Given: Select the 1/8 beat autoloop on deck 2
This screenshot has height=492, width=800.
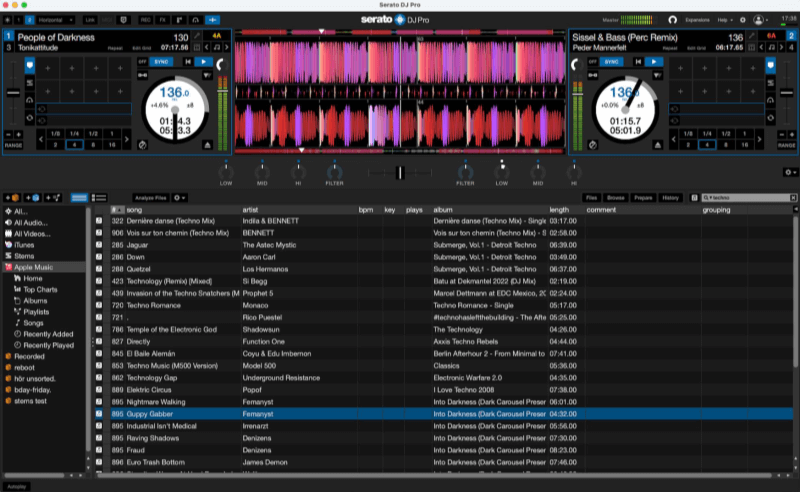Looking at the screenshot, I should 688,134.
